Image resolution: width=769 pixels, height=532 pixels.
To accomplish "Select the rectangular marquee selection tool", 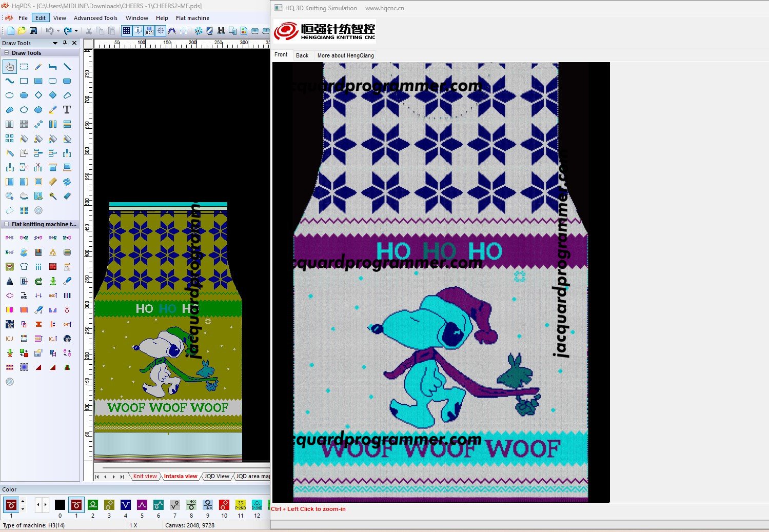I will coord(24,67).
